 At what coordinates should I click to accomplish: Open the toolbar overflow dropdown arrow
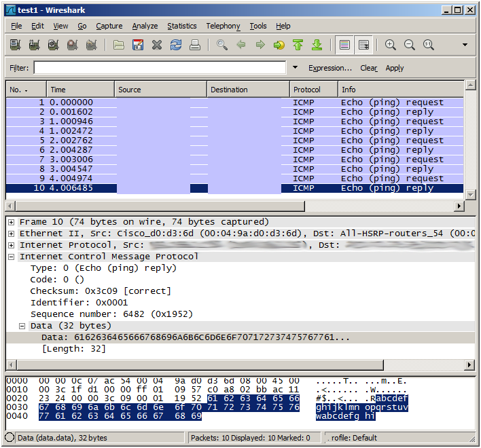[x=465, y=45]
